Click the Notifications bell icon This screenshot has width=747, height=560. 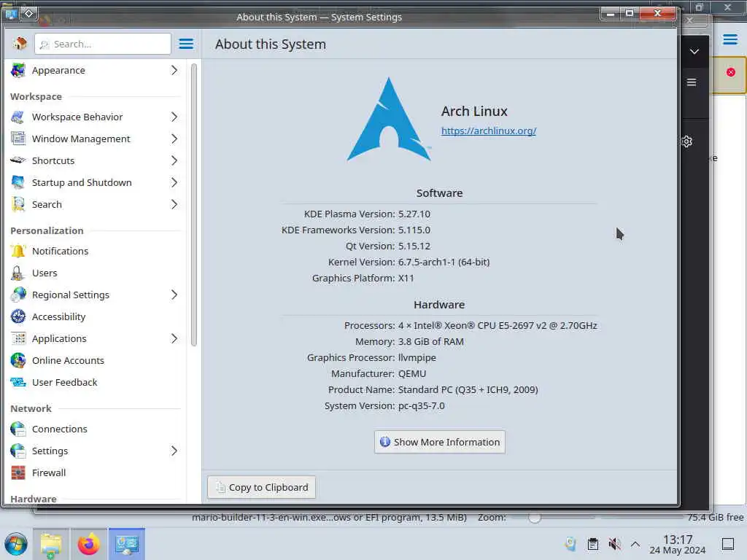18,251
